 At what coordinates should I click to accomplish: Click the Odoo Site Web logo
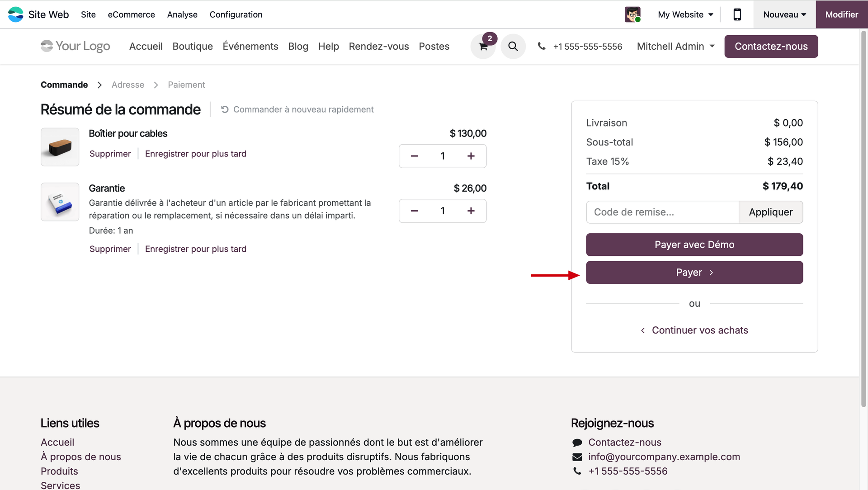(16, 14)
